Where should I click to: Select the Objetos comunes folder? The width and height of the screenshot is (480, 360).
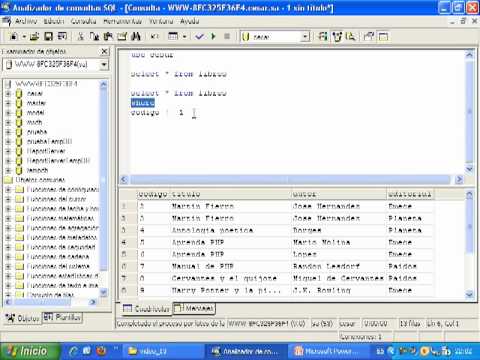(40, 180)
